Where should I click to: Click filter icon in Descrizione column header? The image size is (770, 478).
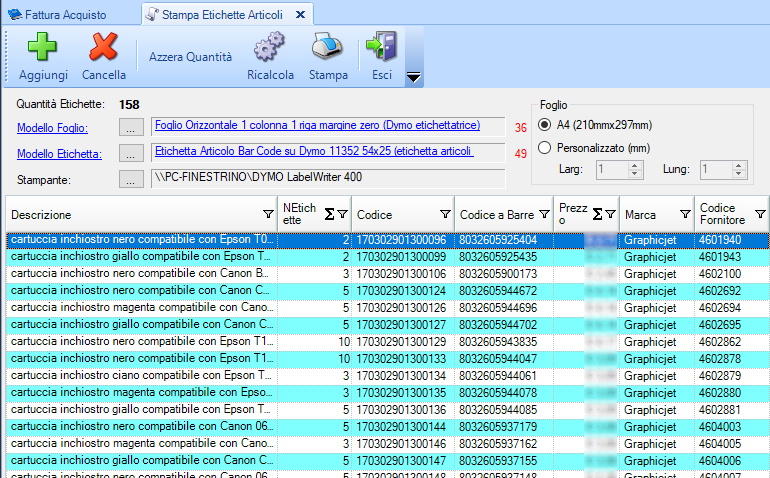click(x=267, y=214)
